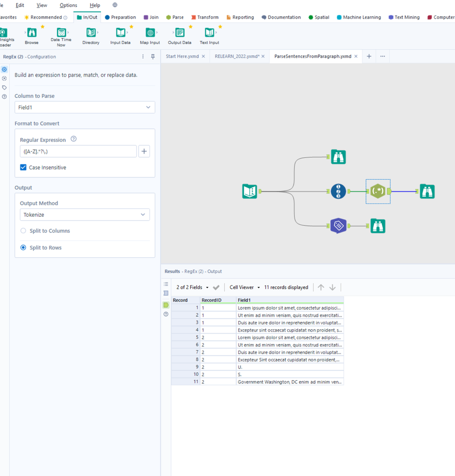
Task: Show metadata view in Results panel
Action: [x=166, y=293]
